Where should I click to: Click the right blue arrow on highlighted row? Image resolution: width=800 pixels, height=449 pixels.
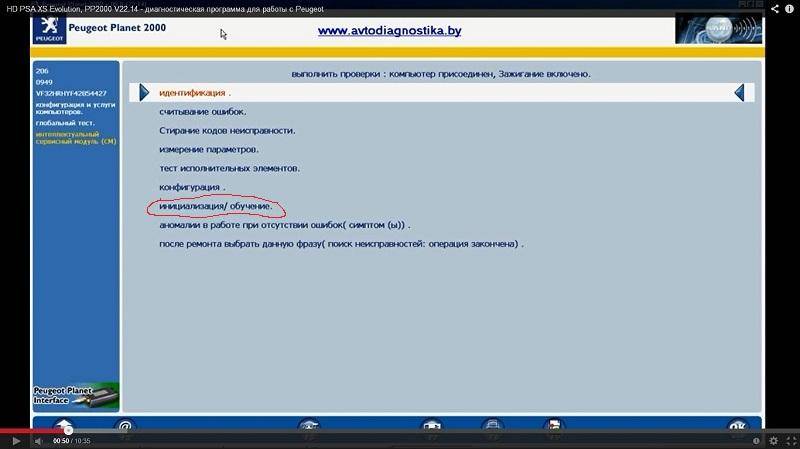[738, 93]
